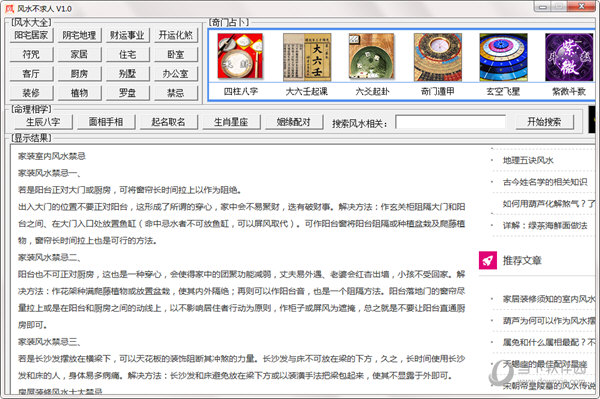
Task: Click the 四柱八字 label text
Action: click(x=241, y=91)
